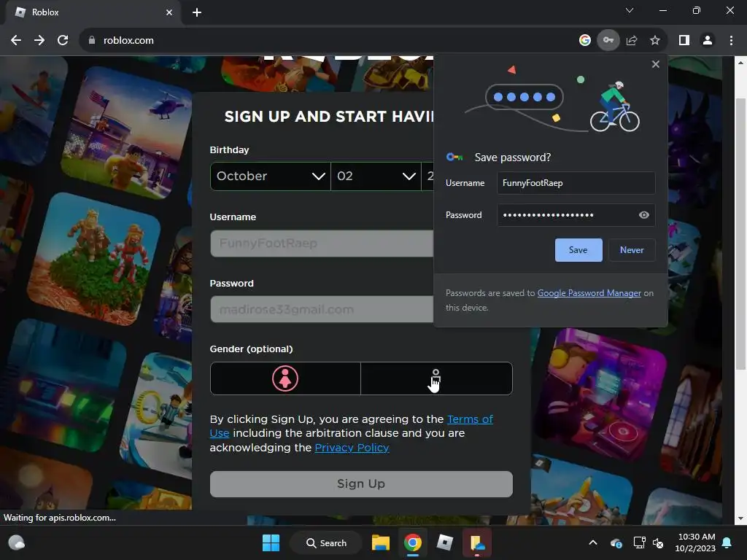Open the yellow file app in taskbar
This screenshot has width=747, height=560.
pyautogui.click(x=476, y=542)
